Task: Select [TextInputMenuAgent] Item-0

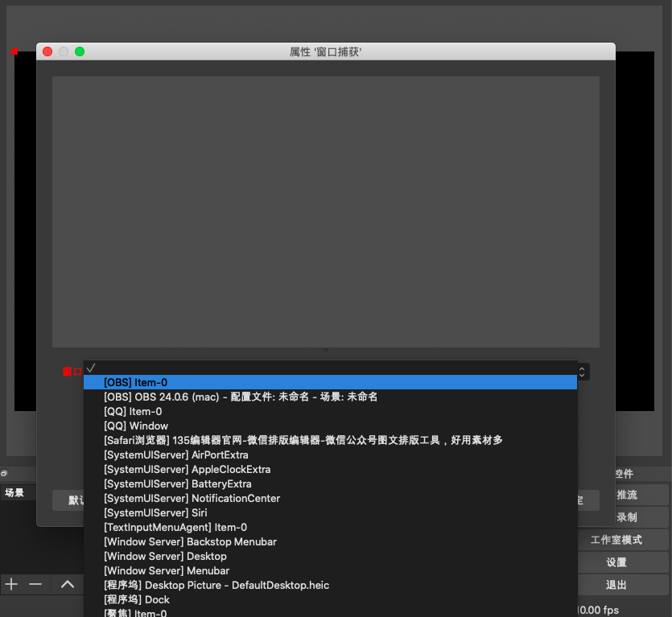Action: [x=330, y=527]
